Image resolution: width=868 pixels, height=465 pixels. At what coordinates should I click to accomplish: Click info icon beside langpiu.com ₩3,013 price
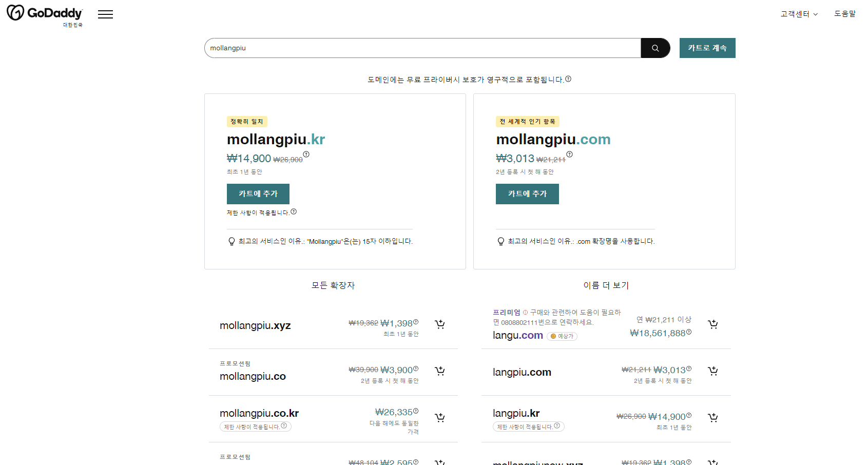(689, 369)
